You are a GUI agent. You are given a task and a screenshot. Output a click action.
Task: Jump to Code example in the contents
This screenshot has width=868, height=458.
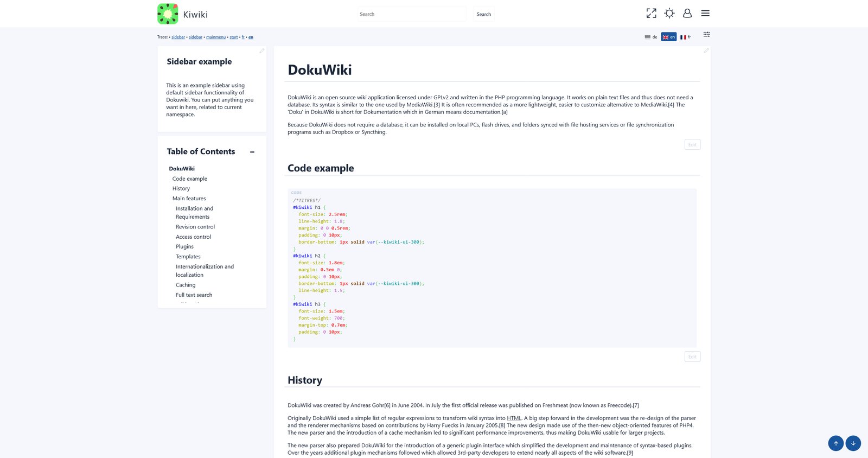(189, 179)
